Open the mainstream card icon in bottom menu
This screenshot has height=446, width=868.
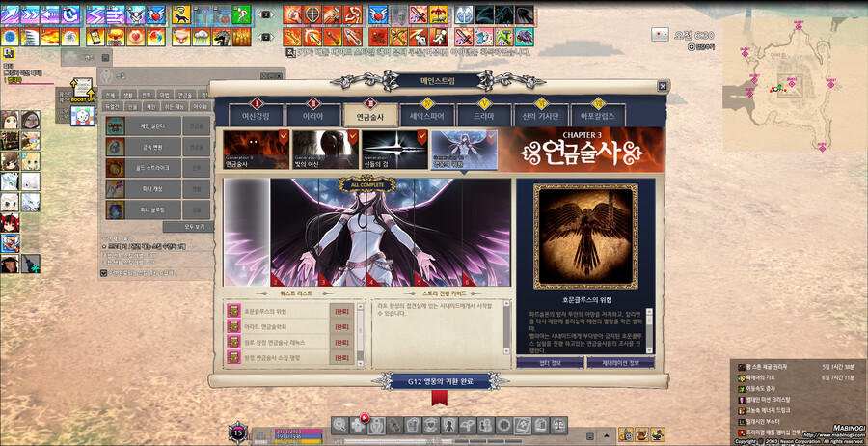522,425
